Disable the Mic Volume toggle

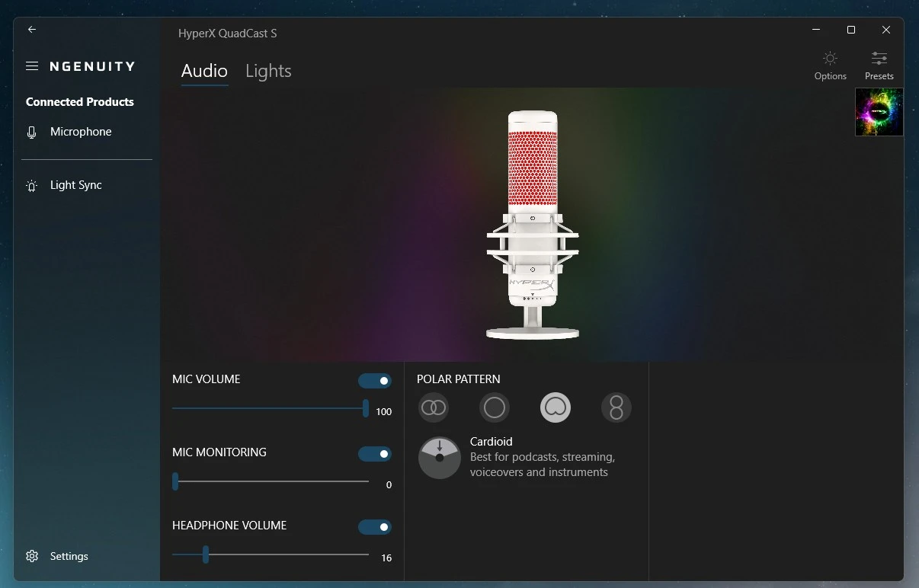(375, 381)
